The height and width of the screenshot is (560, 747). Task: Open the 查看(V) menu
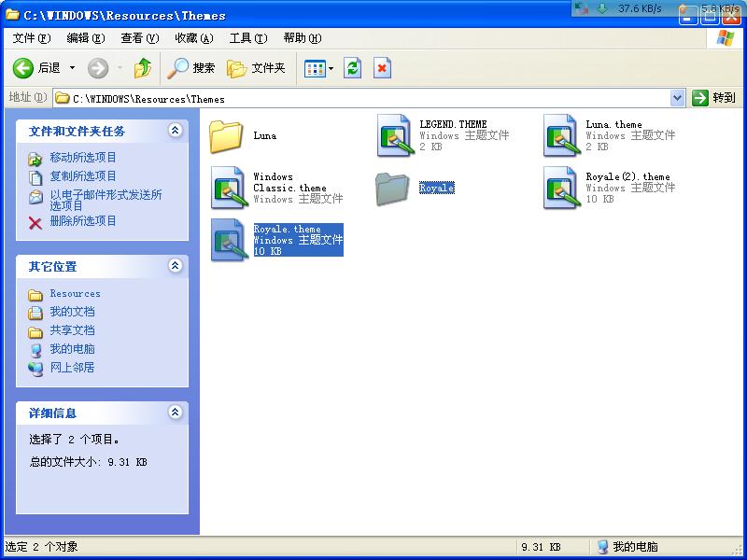tap(139, 38)
